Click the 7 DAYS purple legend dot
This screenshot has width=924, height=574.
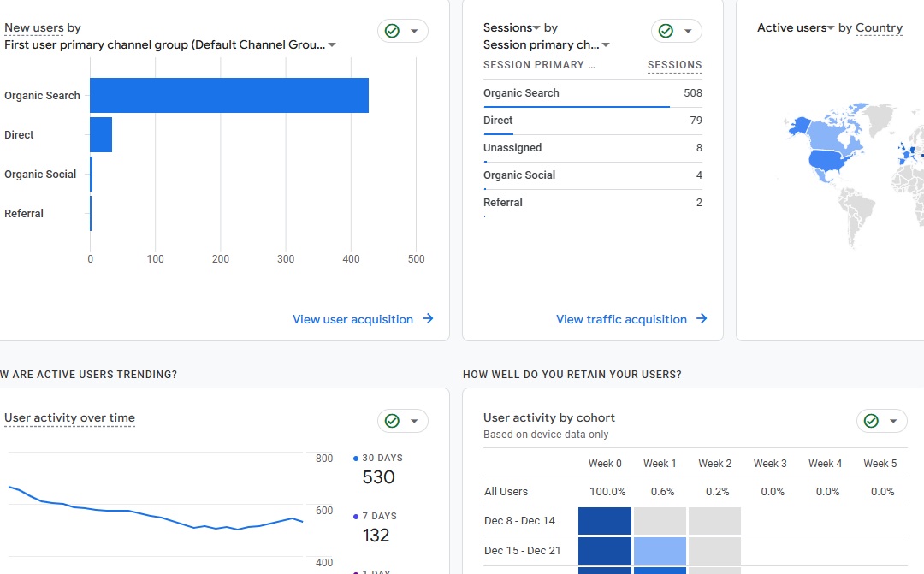point(356,517)
